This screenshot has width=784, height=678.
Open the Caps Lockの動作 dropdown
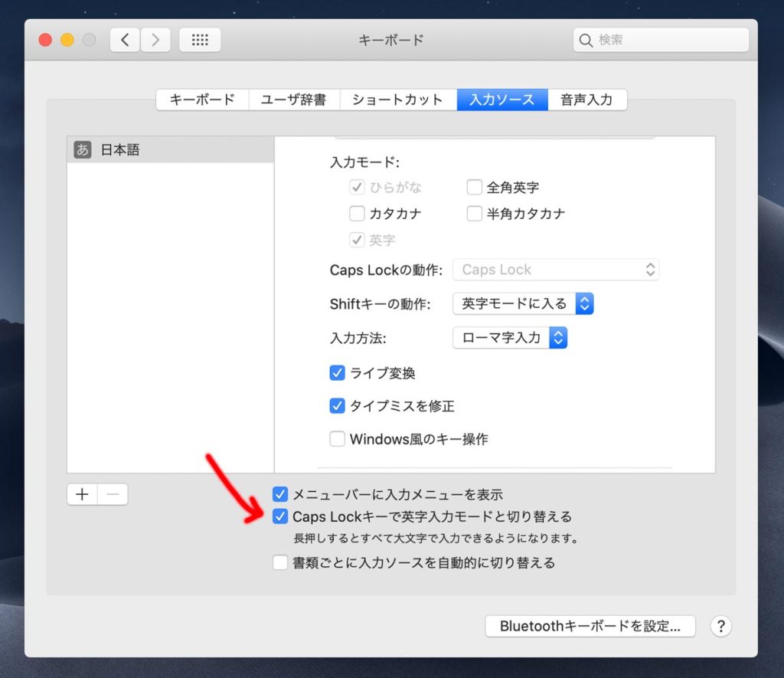click(556, 270)
